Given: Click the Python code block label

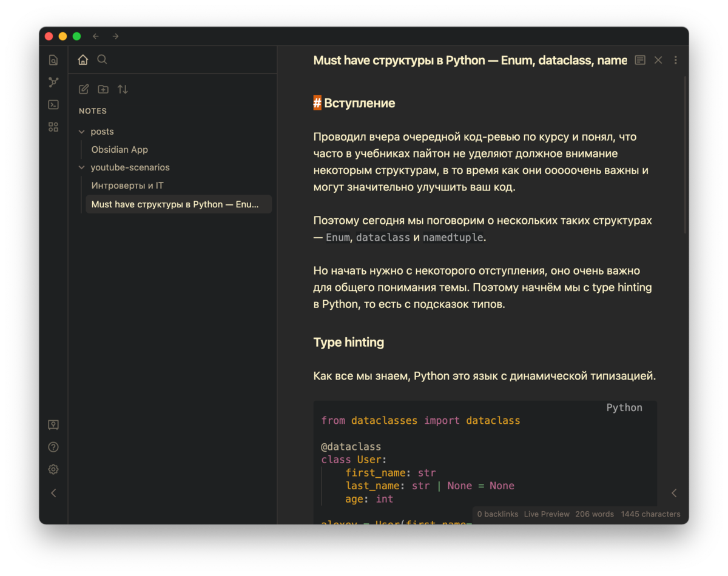Looking at the screenshot, I should (x=624, y=407).
